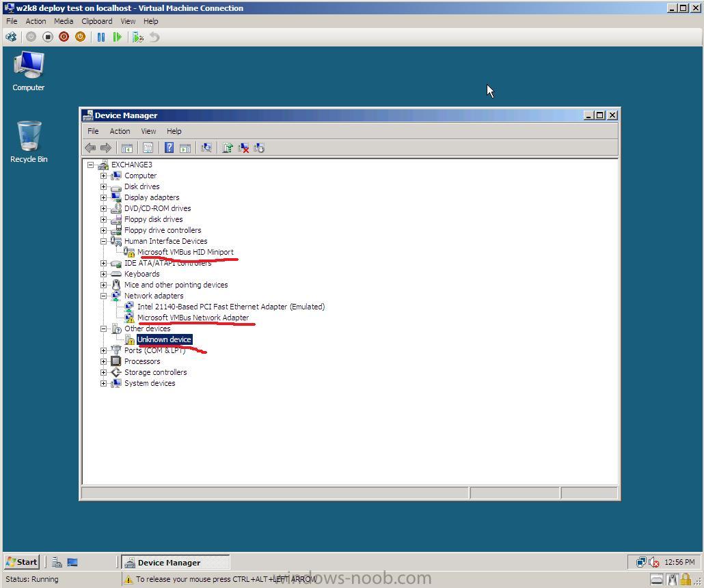Click the keyboard icon in VM status bar

(657, 580)
